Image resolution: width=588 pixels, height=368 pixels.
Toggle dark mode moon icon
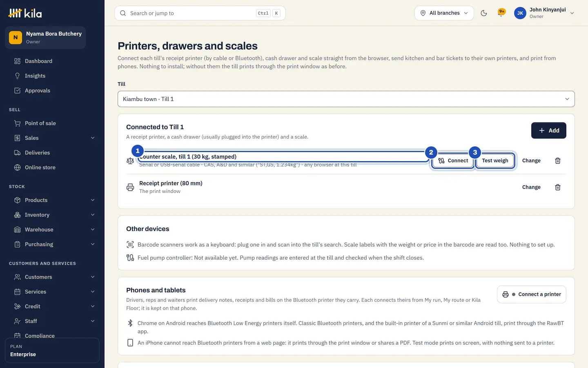click(484, 13)
